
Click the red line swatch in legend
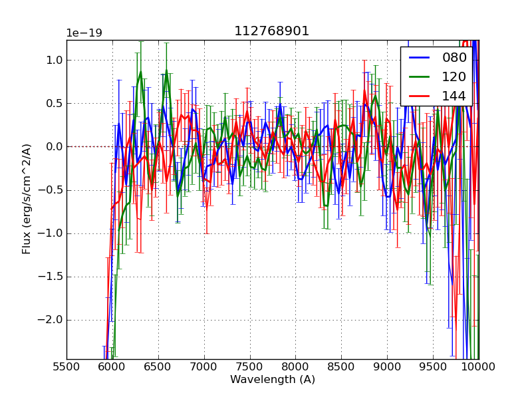[420, 96]
